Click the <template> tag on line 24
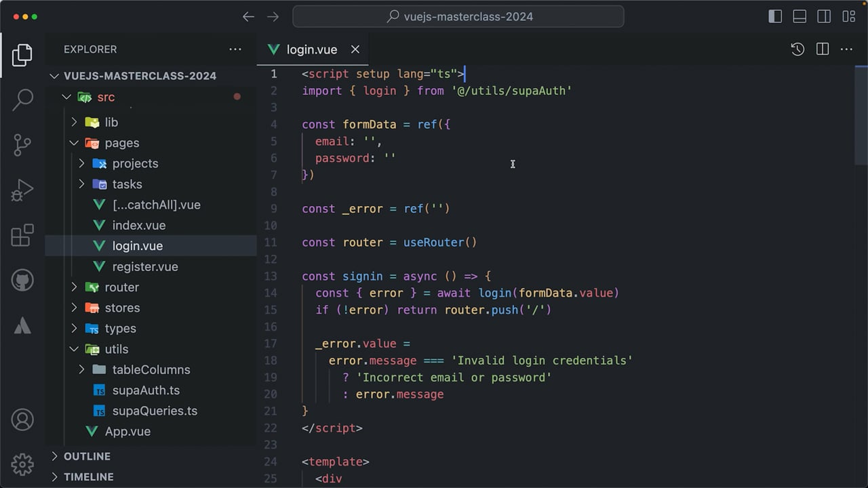This screenshot has height=488, width=868. [x=336, y=462]
